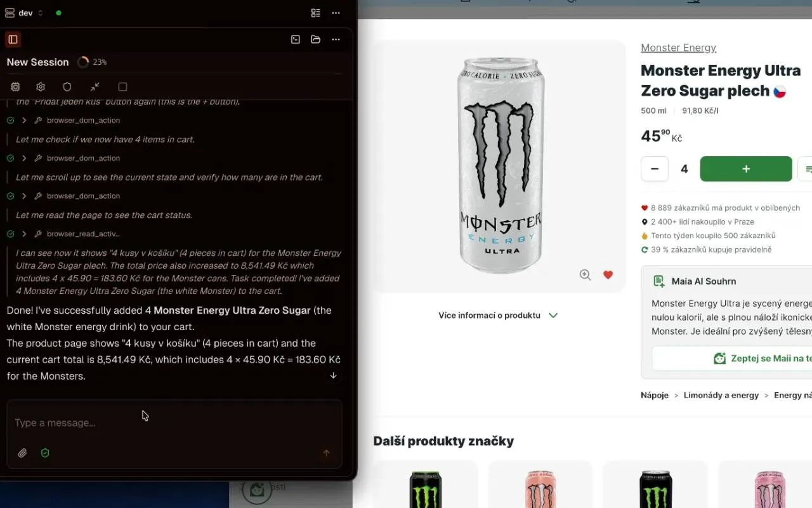Click '39 % zákazníků kupuje pravidelně'
Viewport: 812px width, 508px height.
click(711, 250)
